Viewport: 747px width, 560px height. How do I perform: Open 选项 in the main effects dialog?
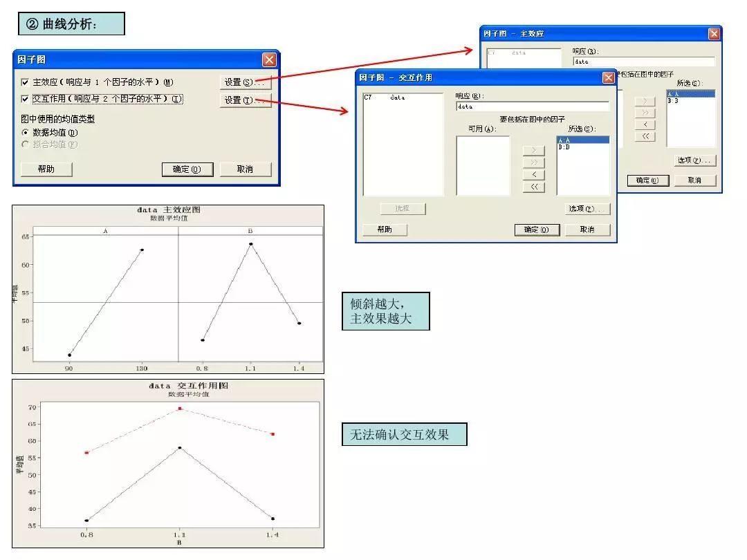click(x=694, y=160)
